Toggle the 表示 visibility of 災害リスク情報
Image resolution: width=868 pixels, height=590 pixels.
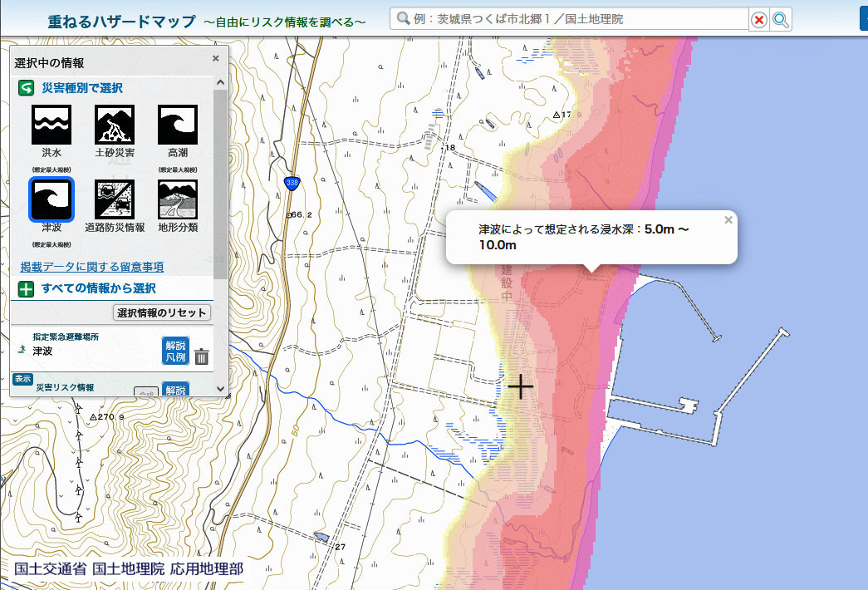(22, 379)
